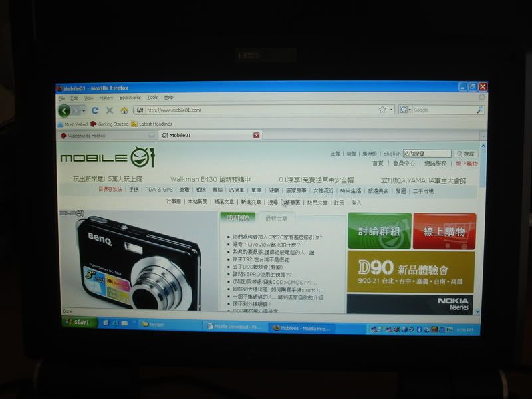This screenshot has height=399, width=532.
Task: Click the Forward navigation arrow
Action: click(x=76, y=110)
